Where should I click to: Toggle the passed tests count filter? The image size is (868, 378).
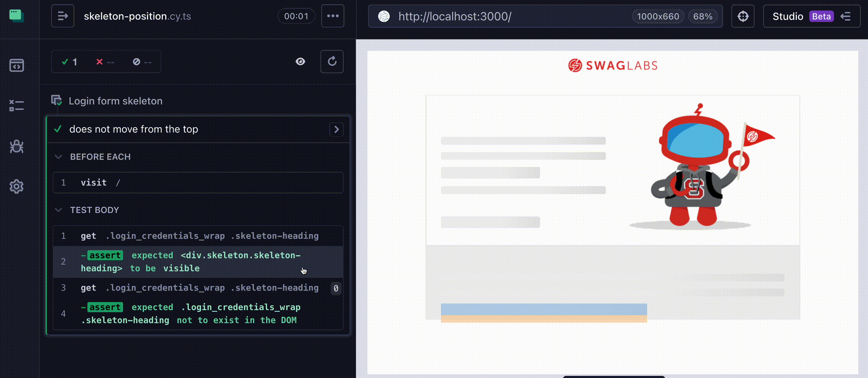pos(69,62)
